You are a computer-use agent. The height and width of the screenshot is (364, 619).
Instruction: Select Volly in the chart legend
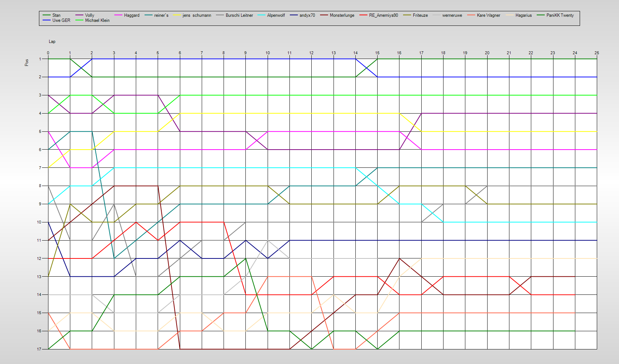pyautogui.click(x=90, y=15)
